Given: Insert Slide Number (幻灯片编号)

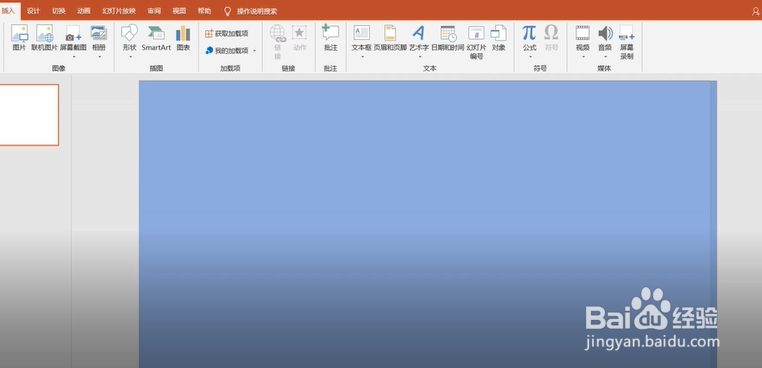Looking at the screenshot, I should coord(476,42).
